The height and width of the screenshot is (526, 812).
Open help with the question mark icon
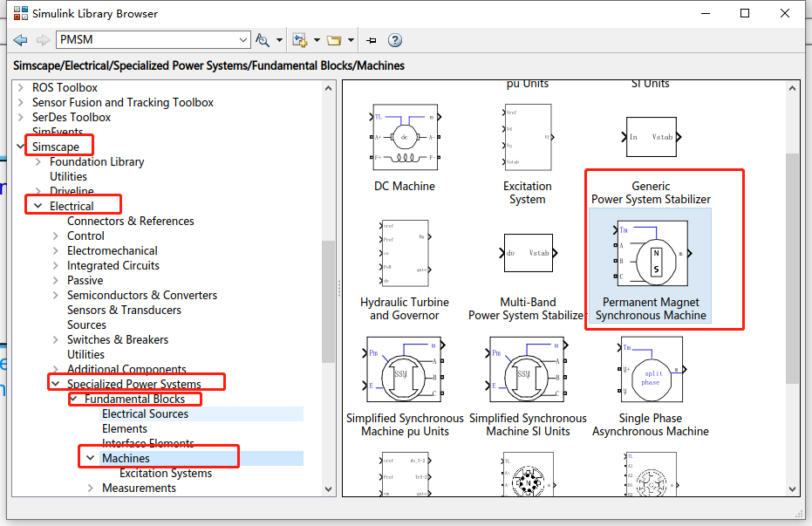394,40
